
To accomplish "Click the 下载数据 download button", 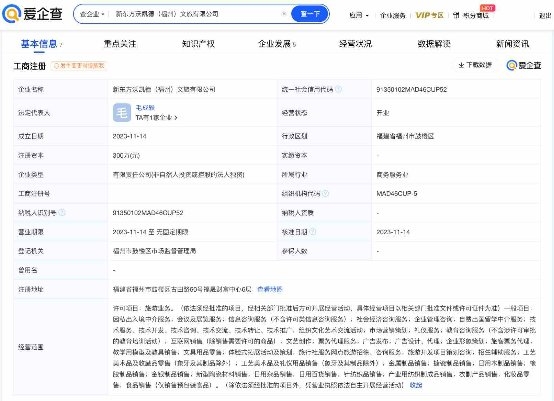I will [475, 65].
